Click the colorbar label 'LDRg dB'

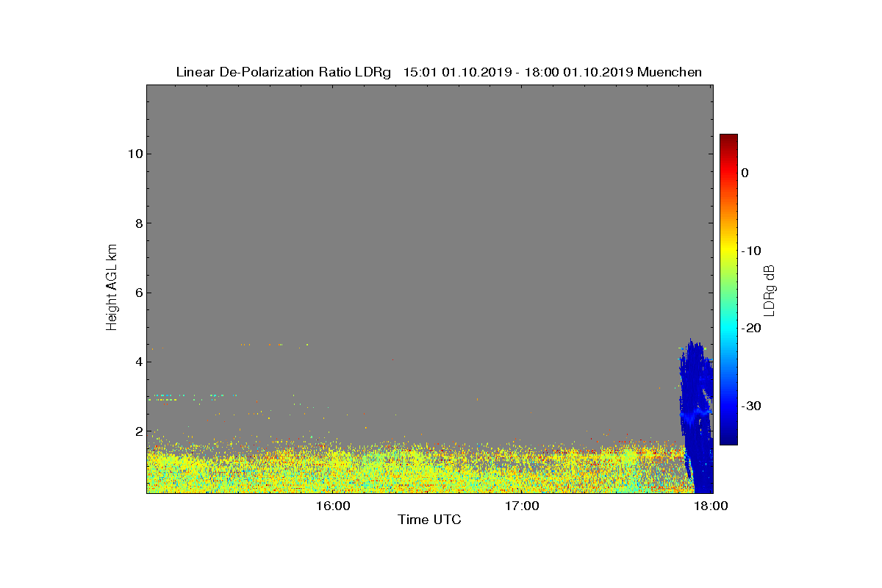click(x=770, y=290)
